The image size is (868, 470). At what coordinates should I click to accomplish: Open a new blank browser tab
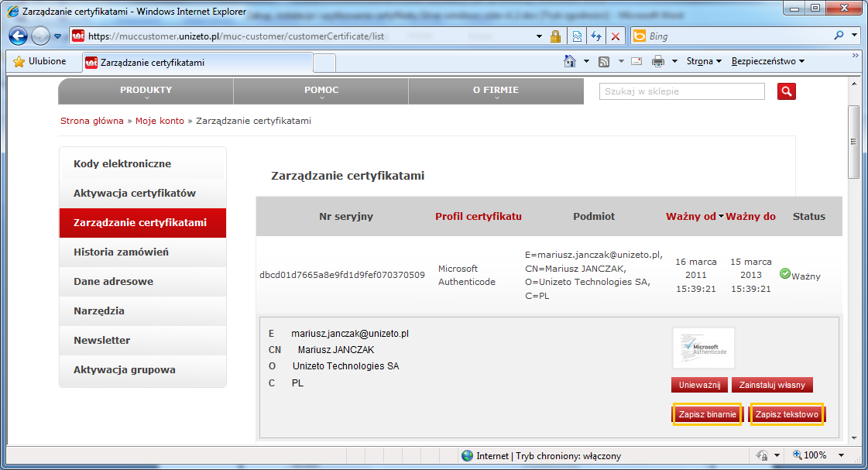[x=324, y=63]
